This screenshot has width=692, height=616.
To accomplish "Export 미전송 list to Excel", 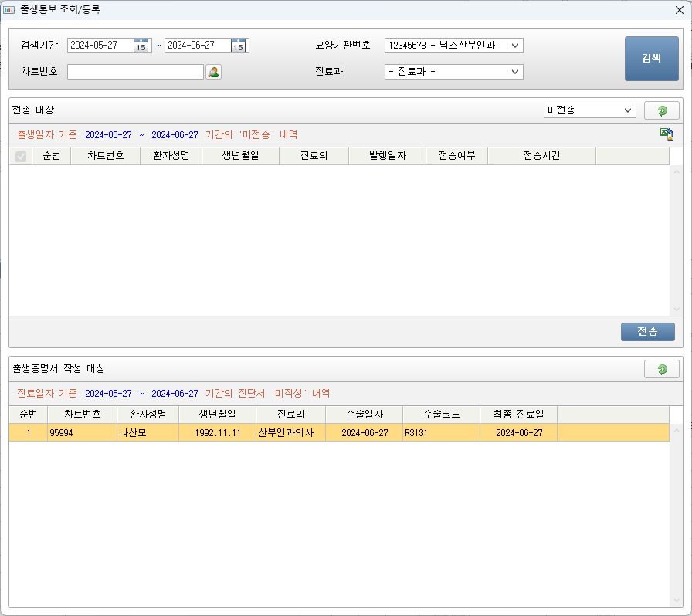I will tap(667, 135).
